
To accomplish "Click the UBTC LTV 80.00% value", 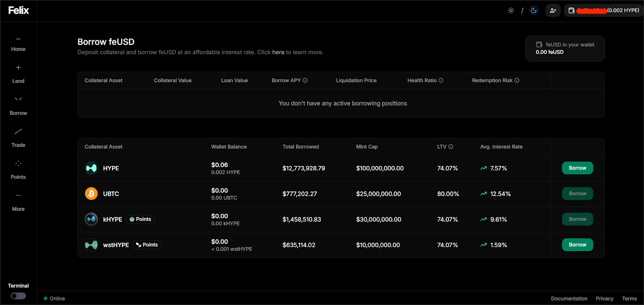I will pos(448,194).
